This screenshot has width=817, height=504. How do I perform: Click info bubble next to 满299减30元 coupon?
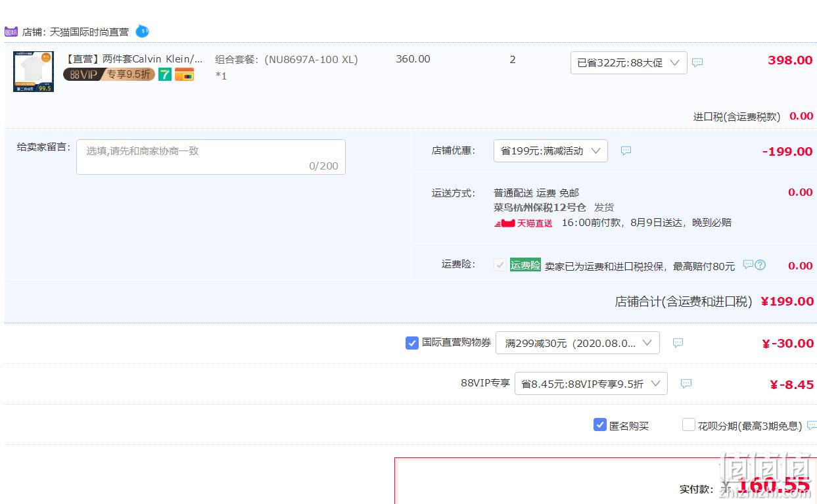(678, 342)
